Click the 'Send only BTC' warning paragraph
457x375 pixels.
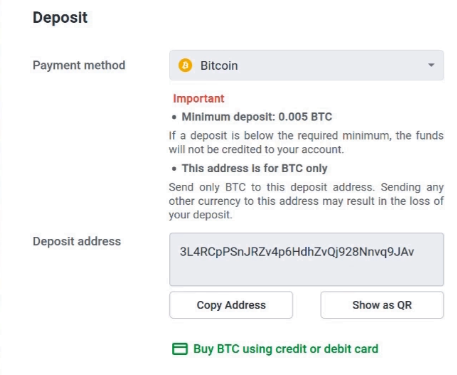click(x=306, y=201)
